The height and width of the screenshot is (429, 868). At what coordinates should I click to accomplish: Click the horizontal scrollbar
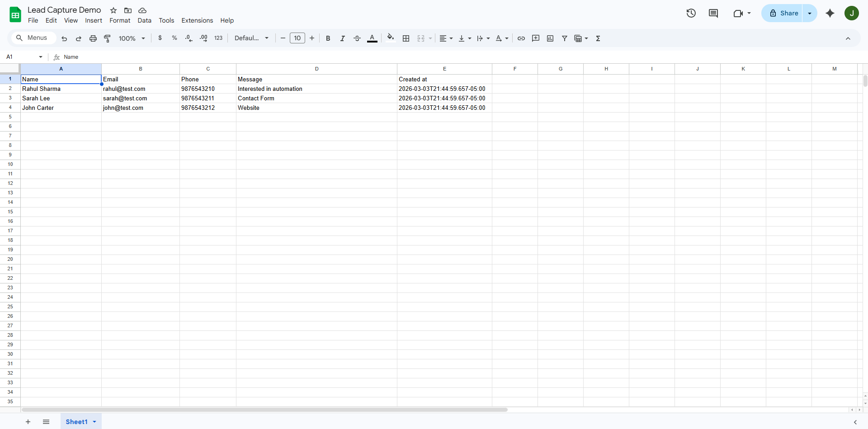point(264,410)
